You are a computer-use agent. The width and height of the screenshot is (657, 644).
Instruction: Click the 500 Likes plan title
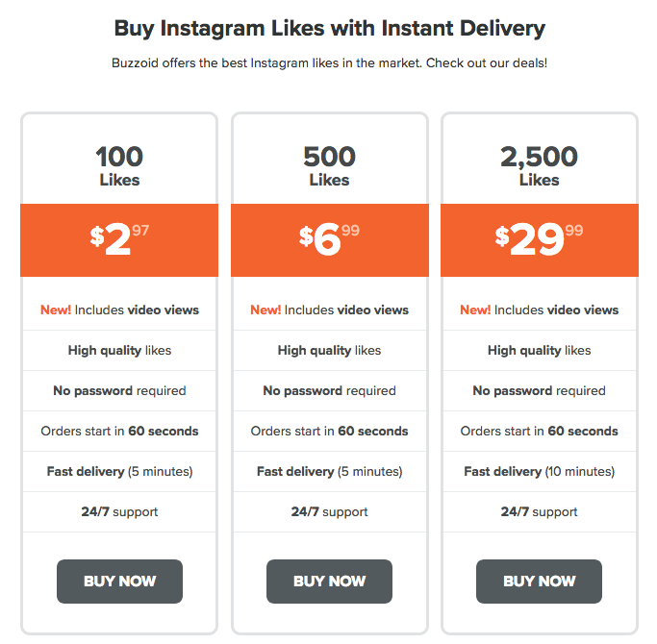(x=329, y=166)
